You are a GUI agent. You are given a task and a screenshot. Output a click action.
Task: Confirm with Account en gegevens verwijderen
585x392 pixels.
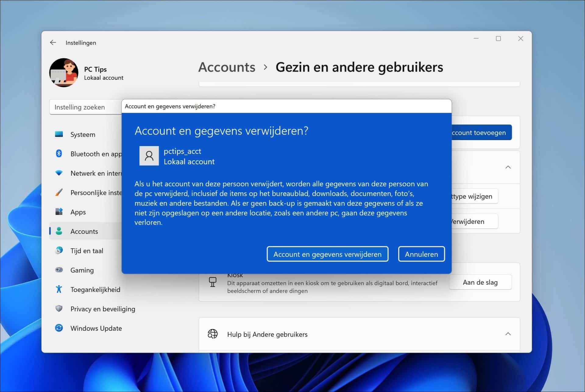point(327,254)
